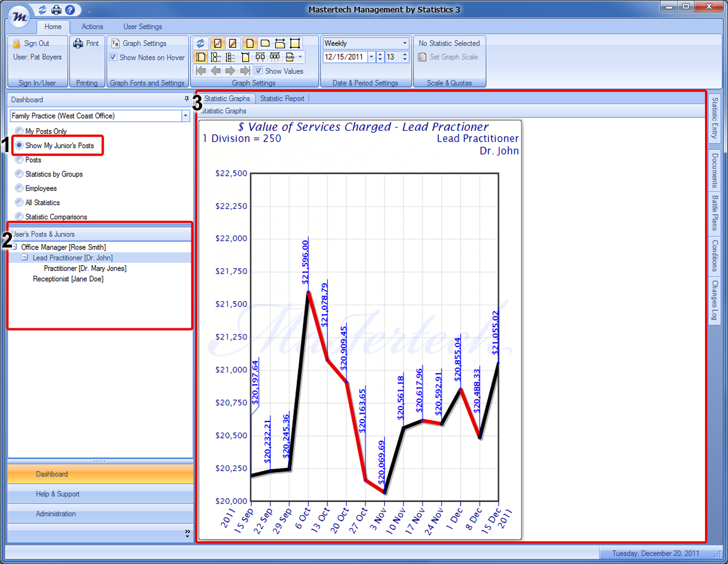728x564 pixels.
Task: Select the My Posts Only radio button
Action: [19, 131]
